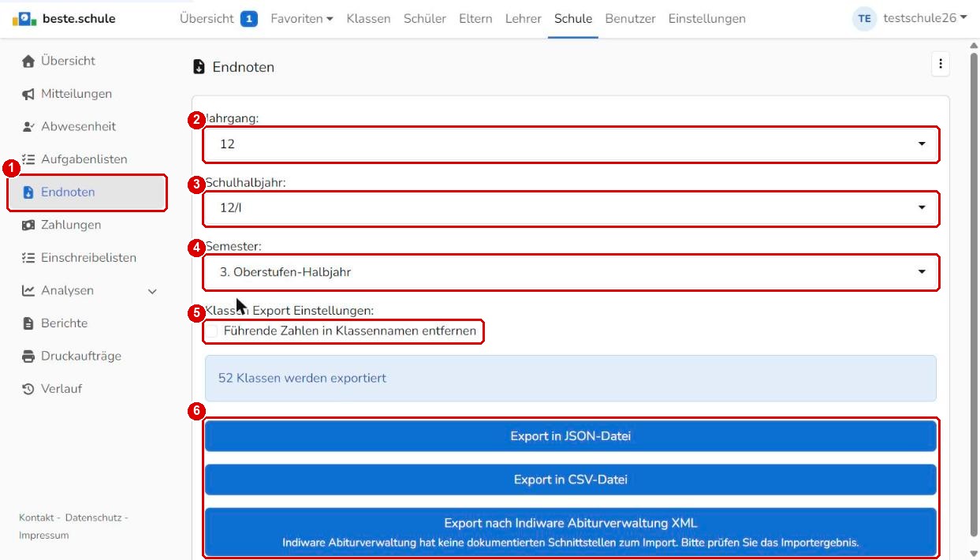Click the beste.schule logo
Image resolution: width=980 pixels, height=560 pixels.
click(64, 18)
